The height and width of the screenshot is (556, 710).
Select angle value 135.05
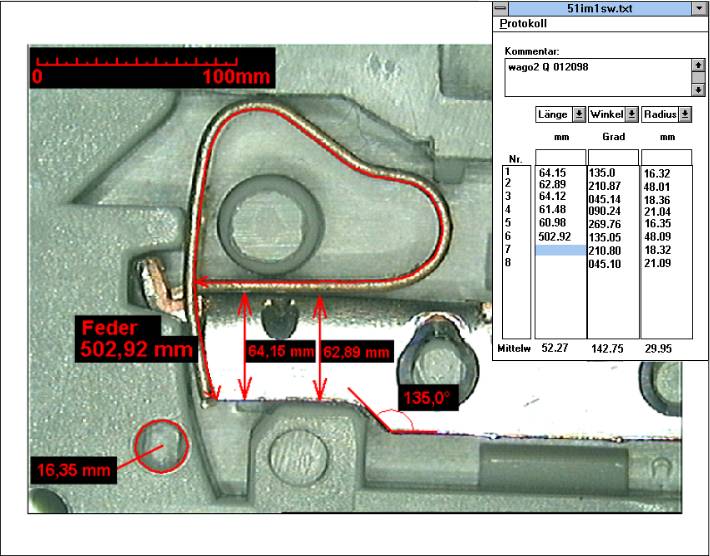point(604,238)
